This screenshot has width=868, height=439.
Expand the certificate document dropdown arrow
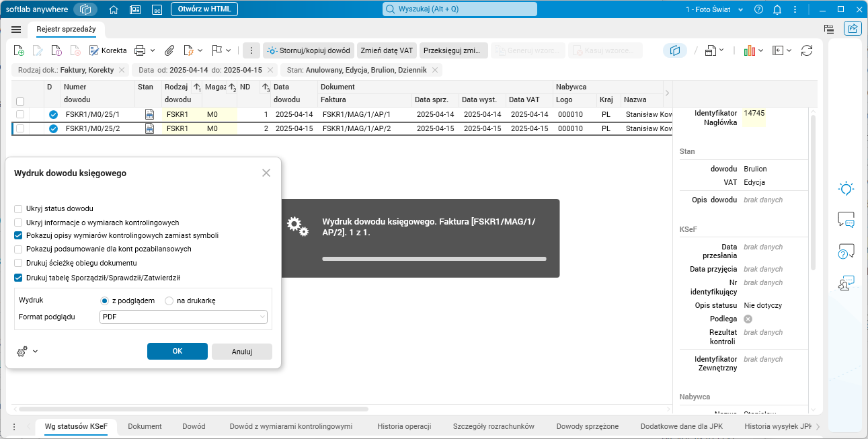[x=201, y=50]
